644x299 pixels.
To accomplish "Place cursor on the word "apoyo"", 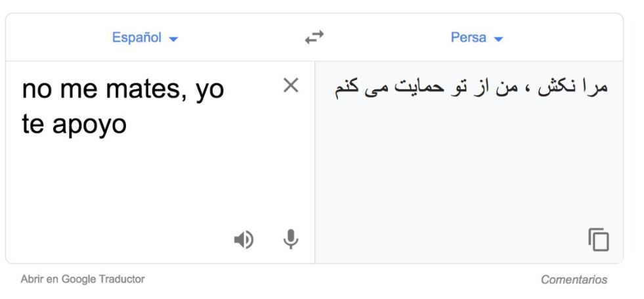I will click(x=92, y=125).
